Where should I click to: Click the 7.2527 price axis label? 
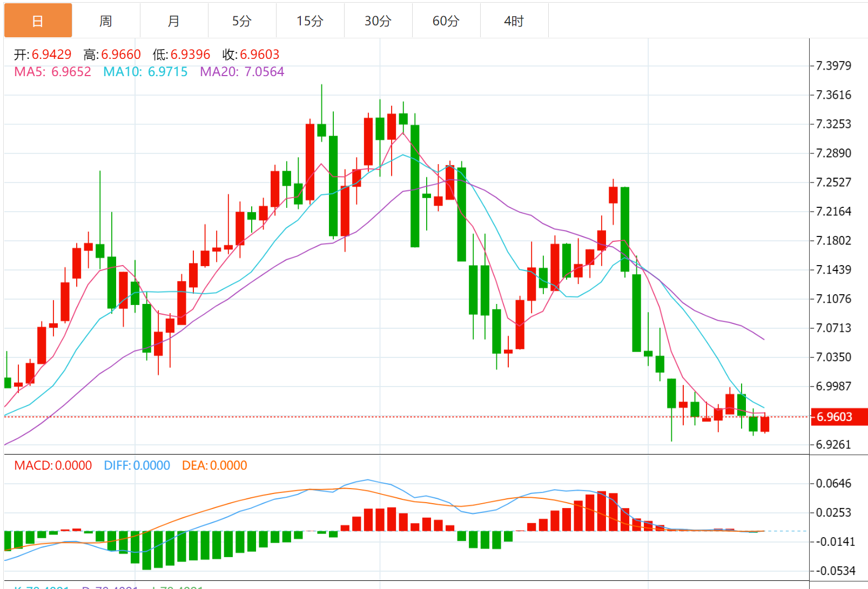click(x=833, y=182)
